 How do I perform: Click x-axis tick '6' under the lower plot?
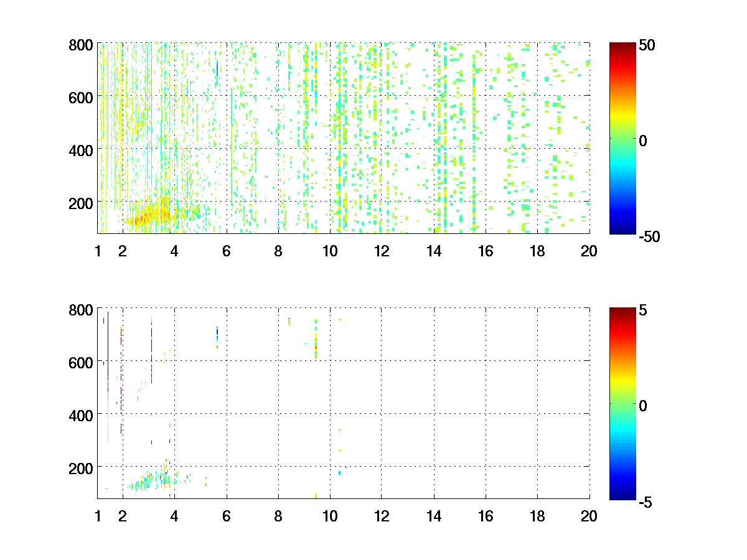point(227,516)
